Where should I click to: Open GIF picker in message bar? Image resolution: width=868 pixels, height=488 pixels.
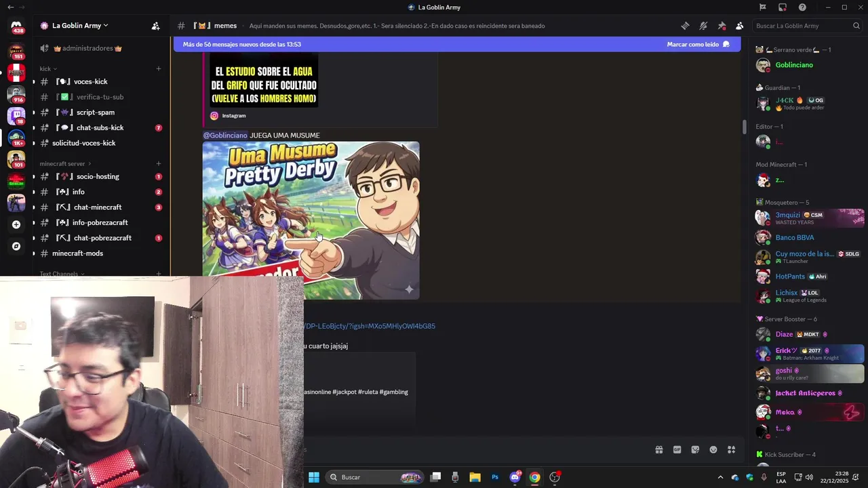point(677,449)
